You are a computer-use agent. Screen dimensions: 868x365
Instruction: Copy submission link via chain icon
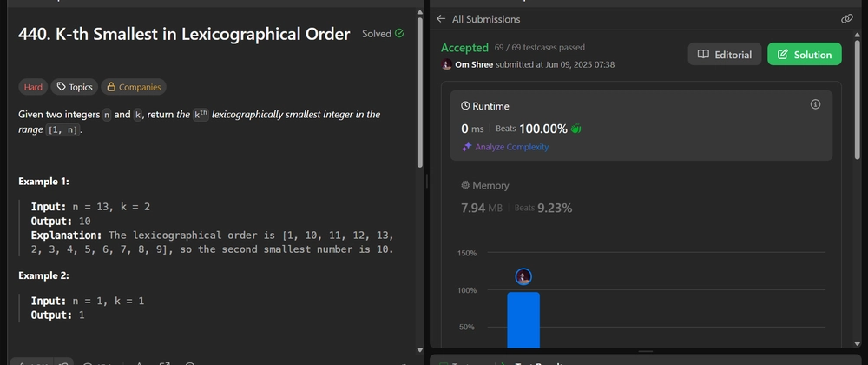846,19
